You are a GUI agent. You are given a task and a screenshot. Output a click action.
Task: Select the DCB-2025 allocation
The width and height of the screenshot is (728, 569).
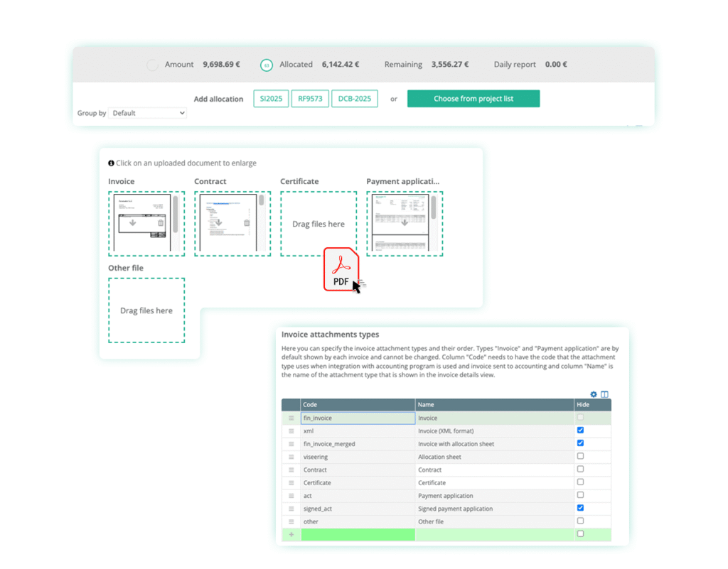[x=354, y=98]
